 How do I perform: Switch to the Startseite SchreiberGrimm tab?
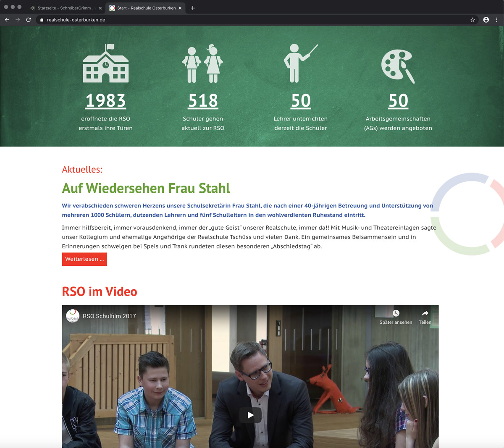(x=64, y=8)
